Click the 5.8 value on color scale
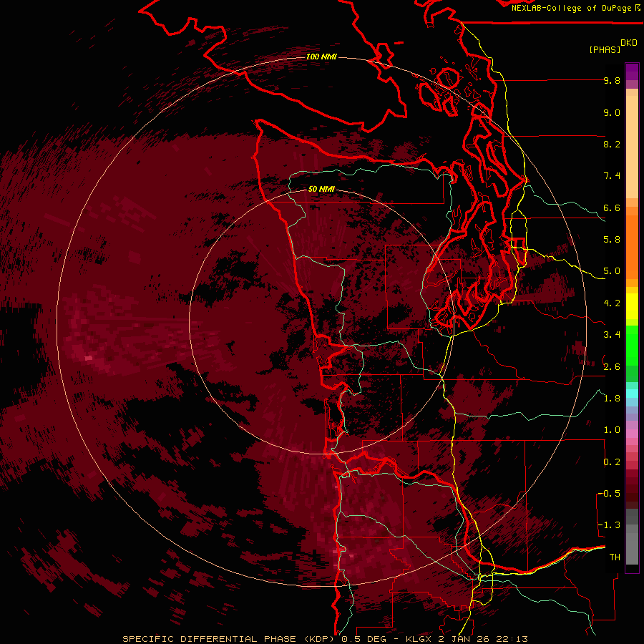Screen dimensions: 644x644 click(612, 240)
